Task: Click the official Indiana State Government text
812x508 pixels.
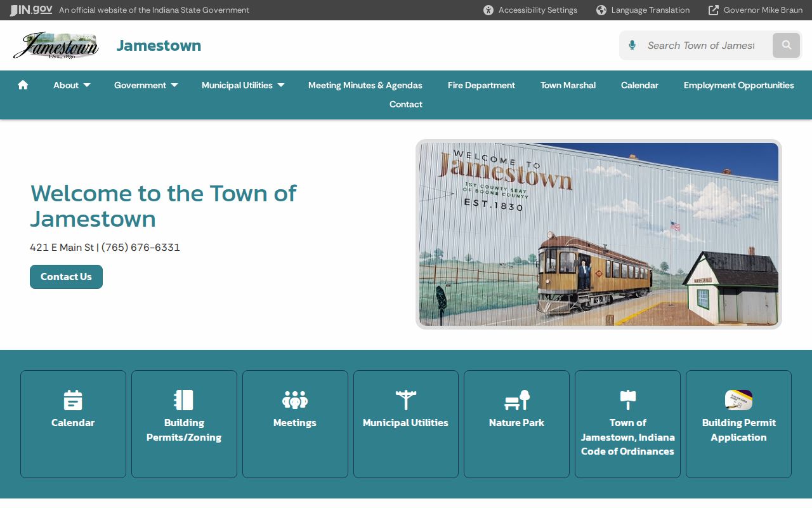Action: [x=154, y=10]
